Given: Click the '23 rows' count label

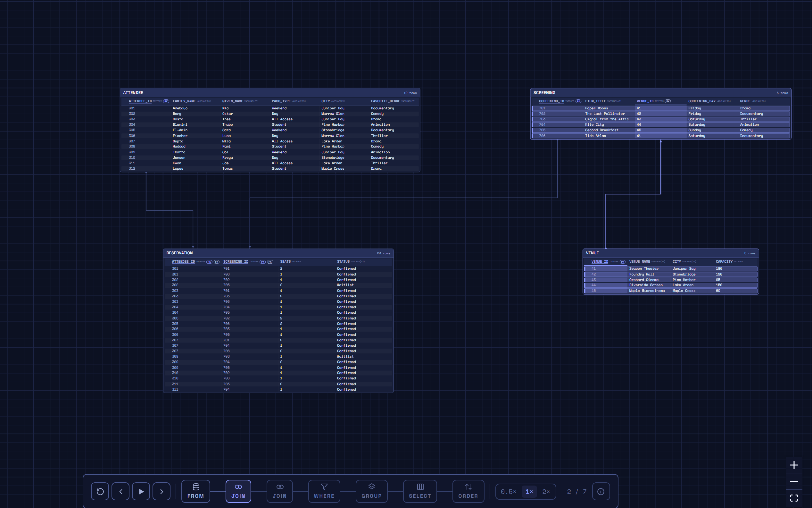Looking at the screenshot, I should pos(383,253).
